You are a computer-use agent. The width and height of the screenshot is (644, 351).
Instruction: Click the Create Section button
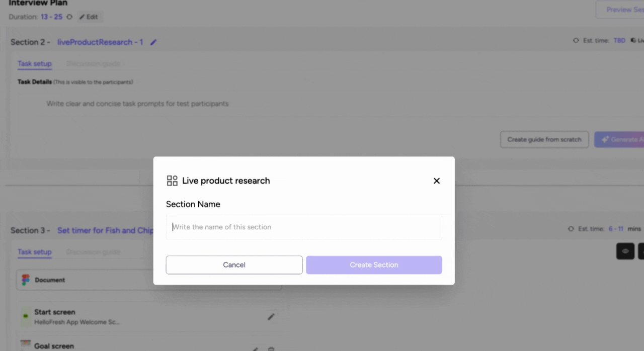[x=374, y=265]
